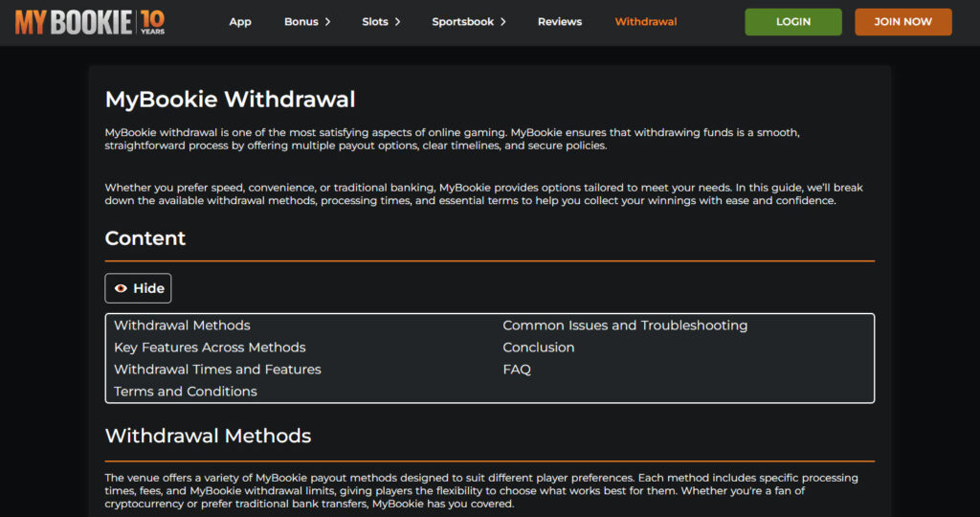This screenshot has height=517, width=980.
Task: Jump to Common Issues and Troubleshooting
Action: coord(625,326)
